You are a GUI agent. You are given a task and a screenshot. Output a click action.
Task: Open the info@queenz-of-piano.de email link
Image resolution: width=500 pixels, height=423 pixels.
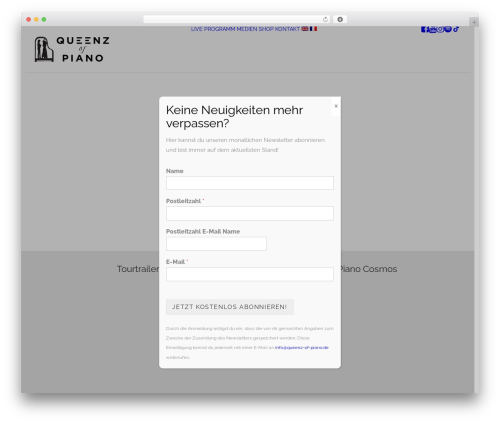(x=302, y=347)
